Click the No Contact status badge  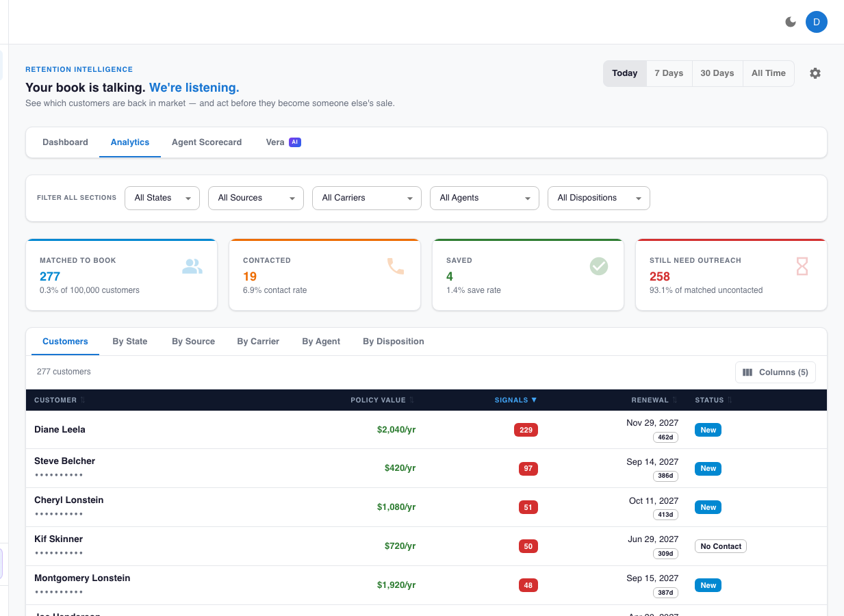721,546
